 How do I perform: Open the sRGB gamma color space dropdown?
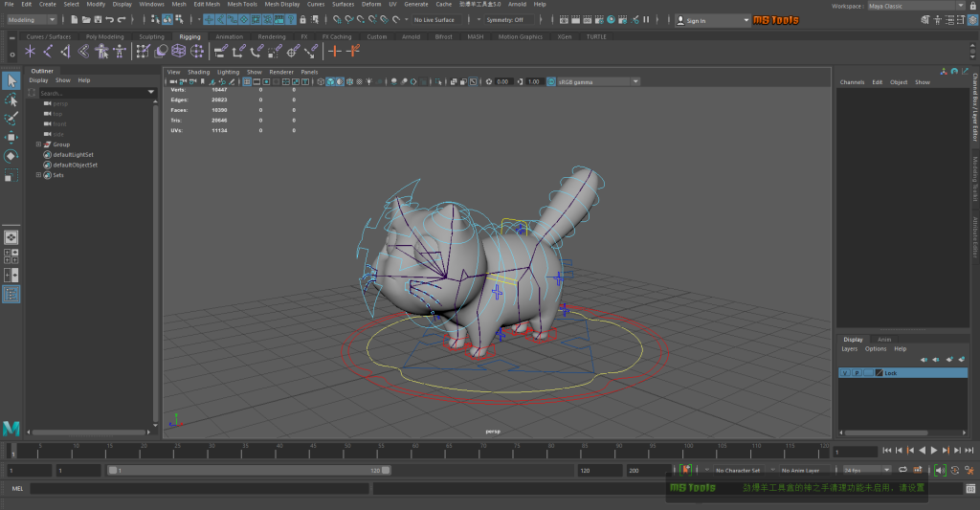coord(598,82)
